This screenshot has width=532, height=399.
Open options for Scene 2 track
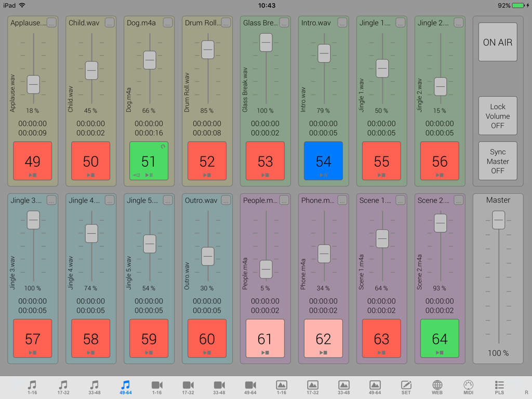458,200
